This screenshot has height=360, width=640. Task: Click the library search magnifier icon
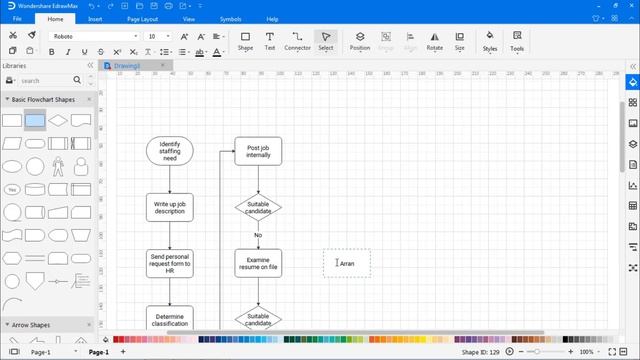click(x=77, y=80)
